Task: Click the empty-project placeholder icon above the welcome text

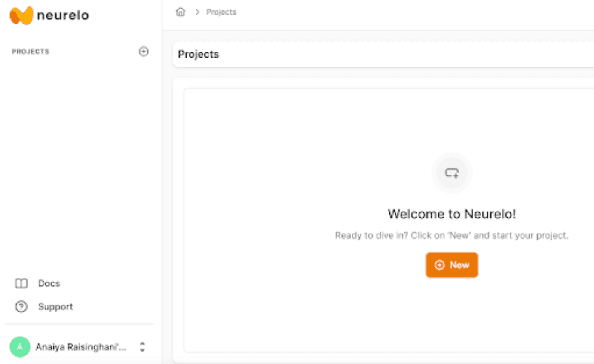Action: point(452,173)
